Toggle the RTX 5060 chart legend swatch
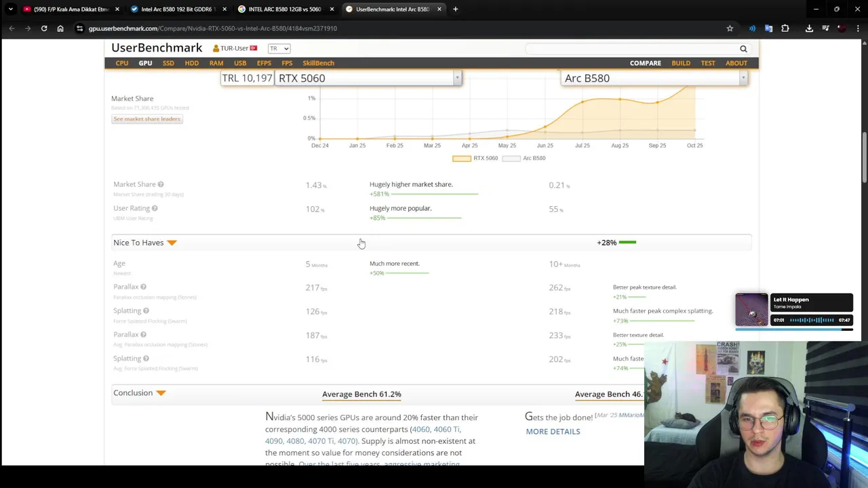This screenshot has width=868, height=488. (x=461, y=159)
